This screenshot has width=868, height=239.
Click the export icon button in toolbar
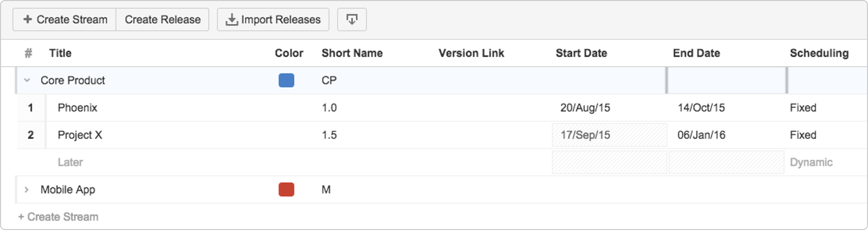352,19
